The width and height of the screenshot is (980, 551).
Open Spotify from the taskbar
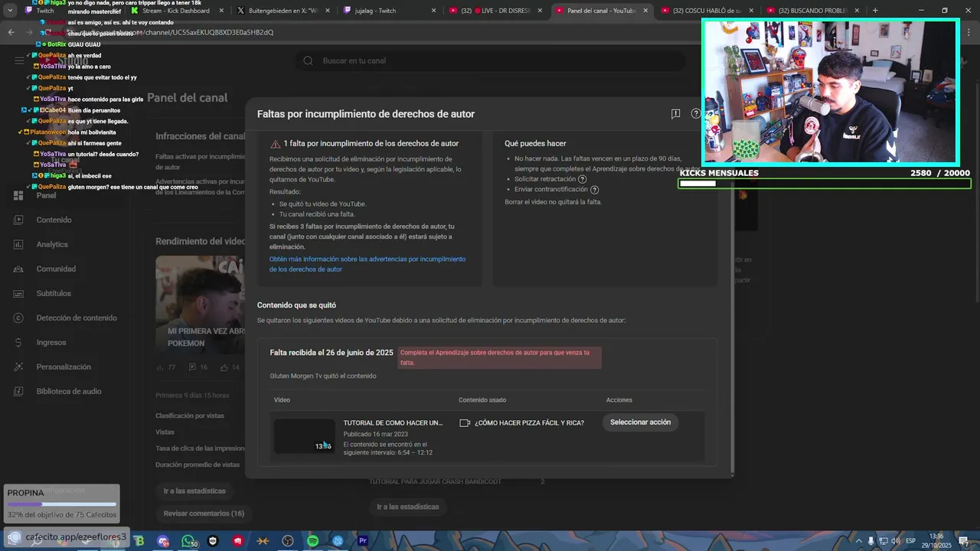tap(312, 541)
